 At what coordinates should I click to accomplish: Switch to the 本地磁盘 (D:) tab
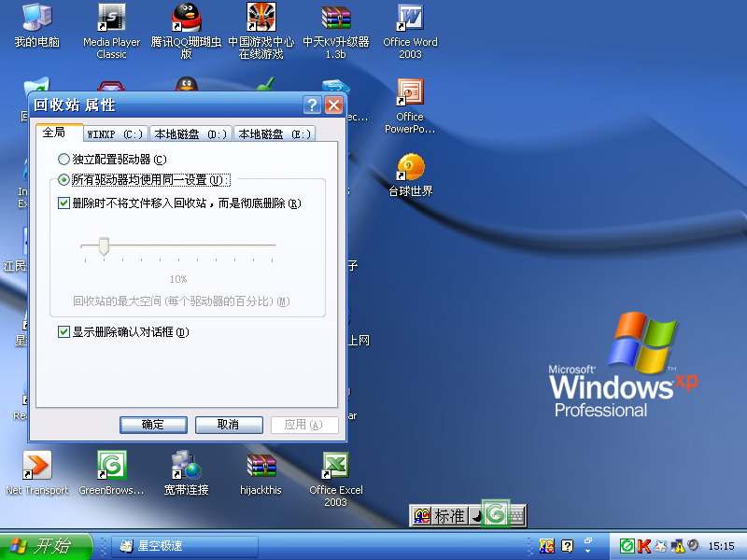coord(190,134)
